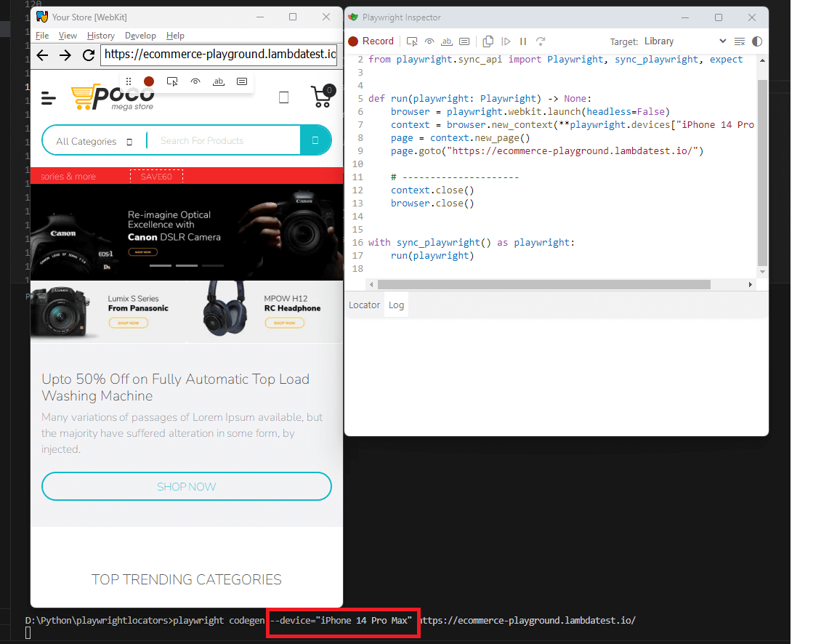Viewport: 837px width, 644px height.
Task: Select the third carousel slide indicator
Action: [213, 265]
